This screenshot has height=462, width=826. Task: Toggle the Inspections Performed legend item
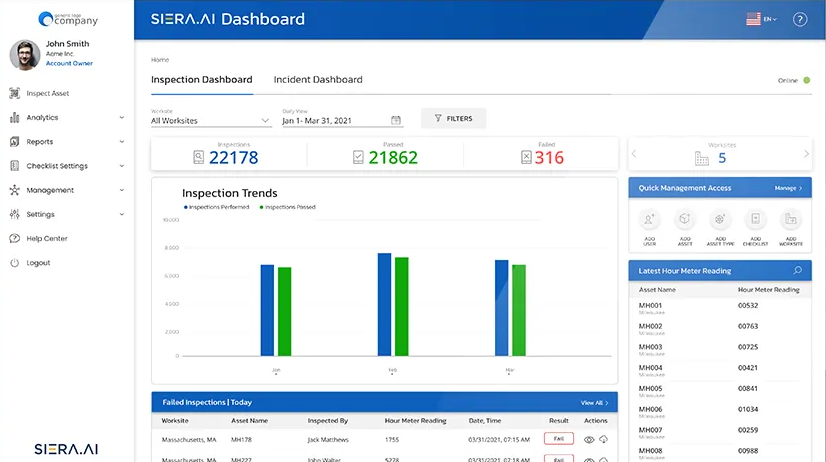[x=216, y=207]
